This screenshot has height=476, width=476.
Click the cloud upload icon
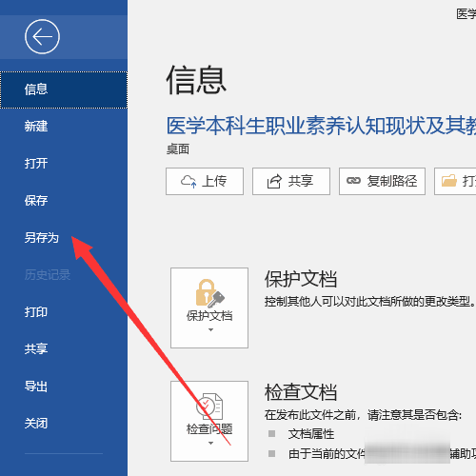188,182
